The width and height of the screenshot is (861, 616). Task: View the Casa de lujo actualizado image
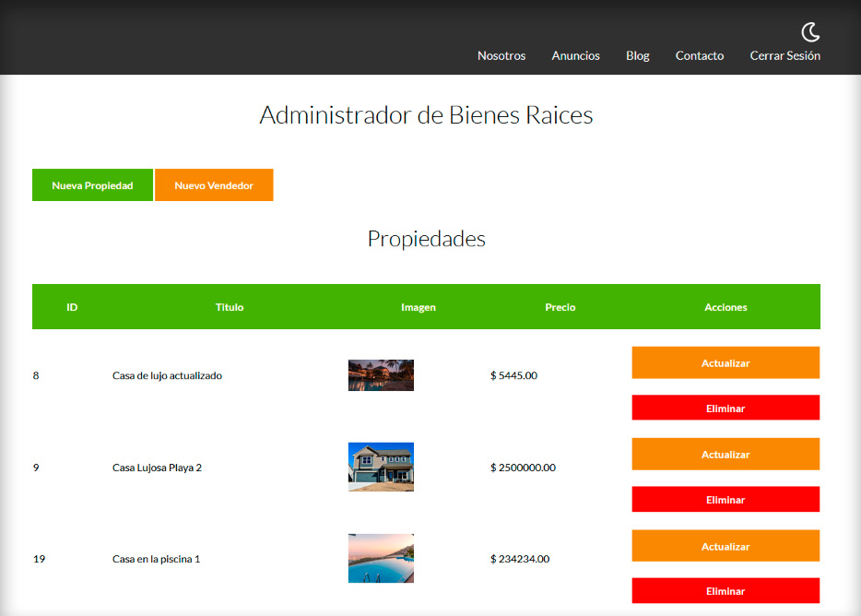381,375
